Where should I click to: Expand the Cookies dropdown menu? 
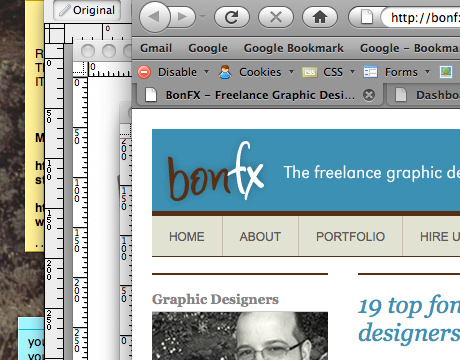click(291, 71)
